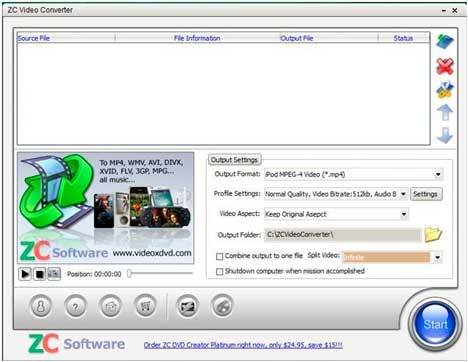The width and height of the screenshot is (468, 362).
Task: Open the Output Format dropdown
Action: tap(438, 174)
